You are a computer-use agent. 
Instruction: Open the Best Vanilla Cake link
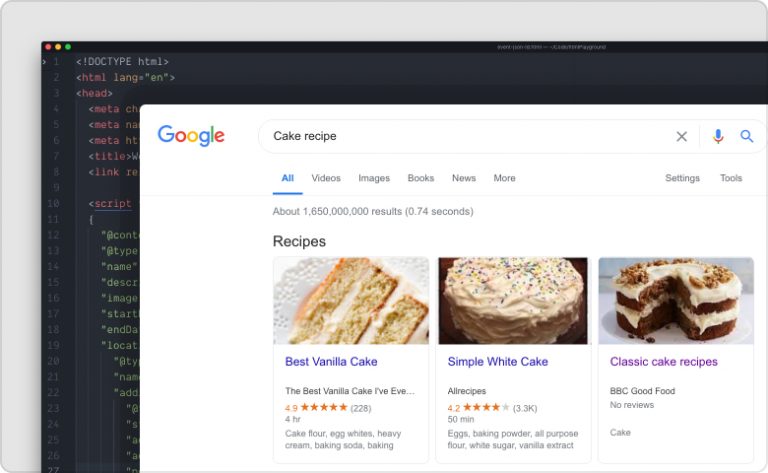[331, 362]
